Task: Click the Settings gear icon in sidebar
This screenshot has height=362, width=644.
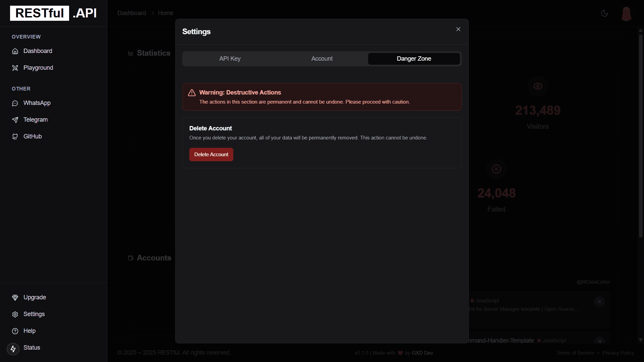Action: 15,314
